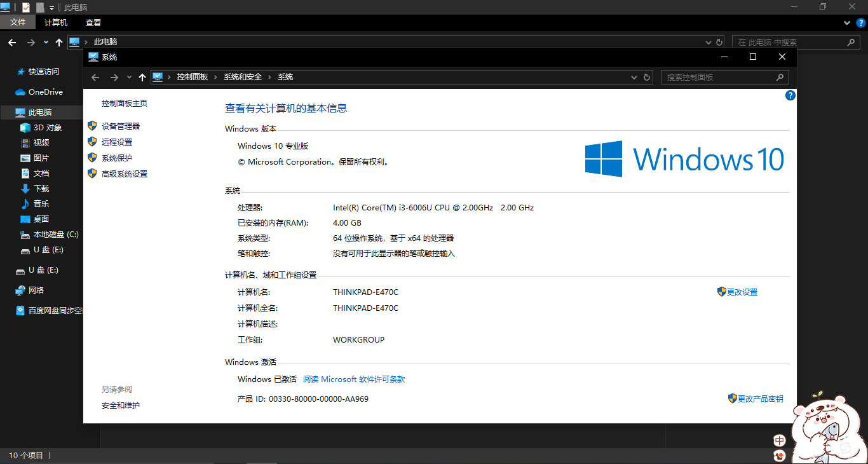868x464 pixels.
Task: Click shield icon beside 高级系统设置
Action: [x=92, y=174]
